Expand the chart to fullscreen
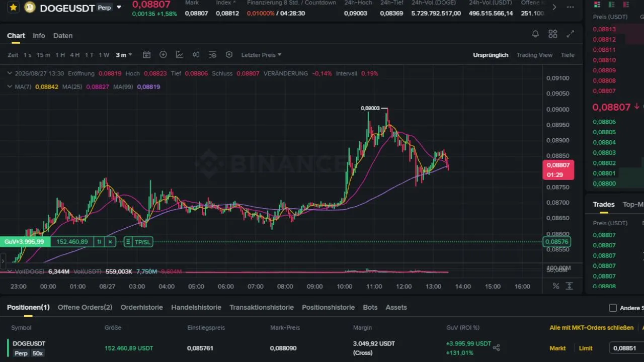 coord(571,34)
